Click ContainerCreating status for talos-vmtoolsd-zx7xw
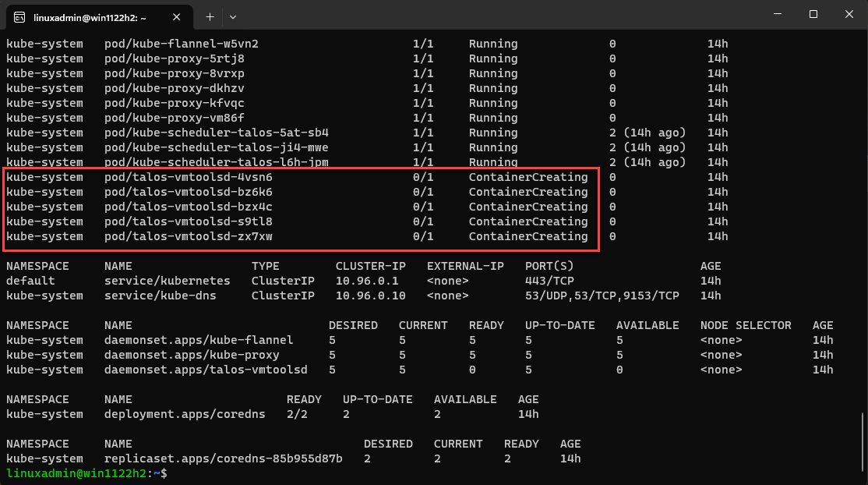This screenshot has height=485, width=868. (x=528, y=236)
